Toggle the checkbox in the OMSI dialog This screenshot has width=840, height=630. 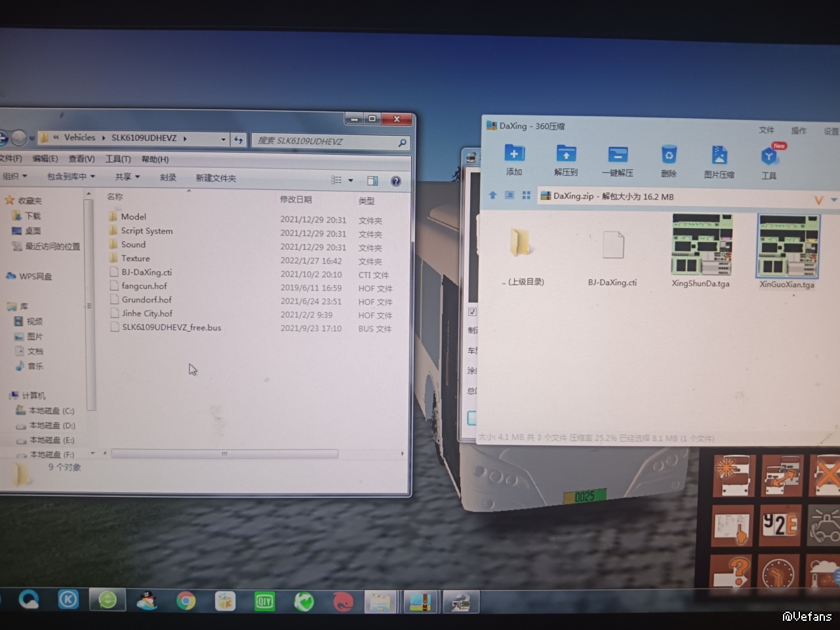(x=472, y=311)
